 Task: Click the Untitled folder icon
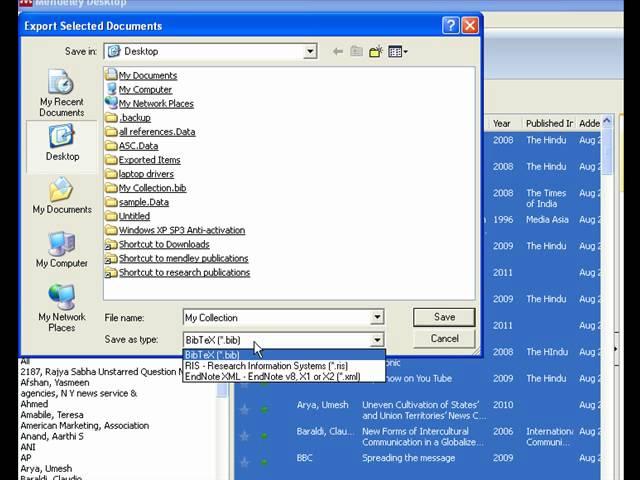coord(111,216)
